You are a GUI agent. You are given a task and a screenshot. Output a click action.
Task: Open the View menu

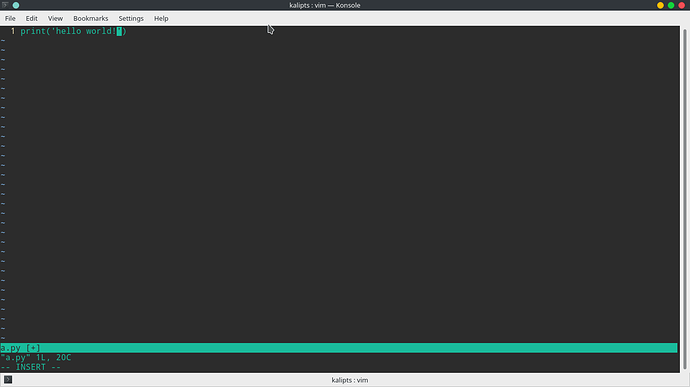(x=55, y=18)
